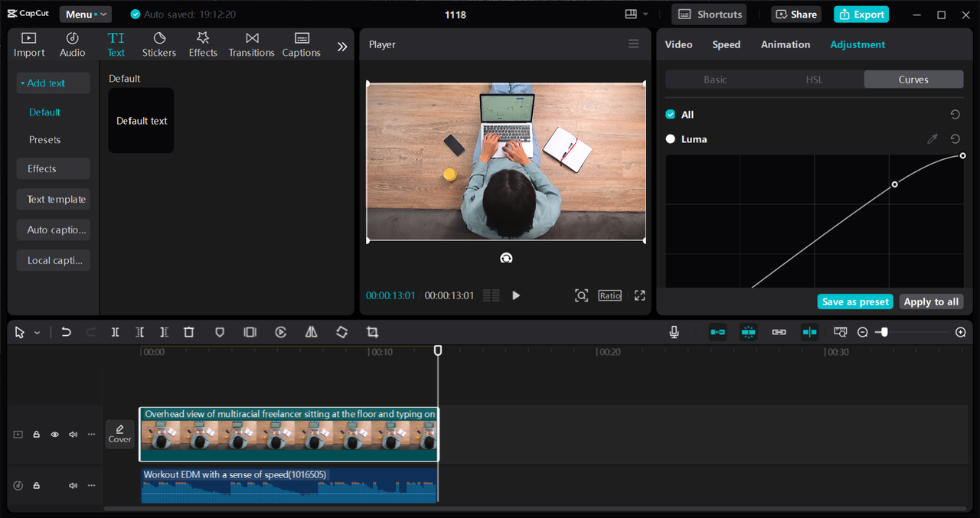
Task: Open select tool mode dropdown arrow
Action: point(37,333)
